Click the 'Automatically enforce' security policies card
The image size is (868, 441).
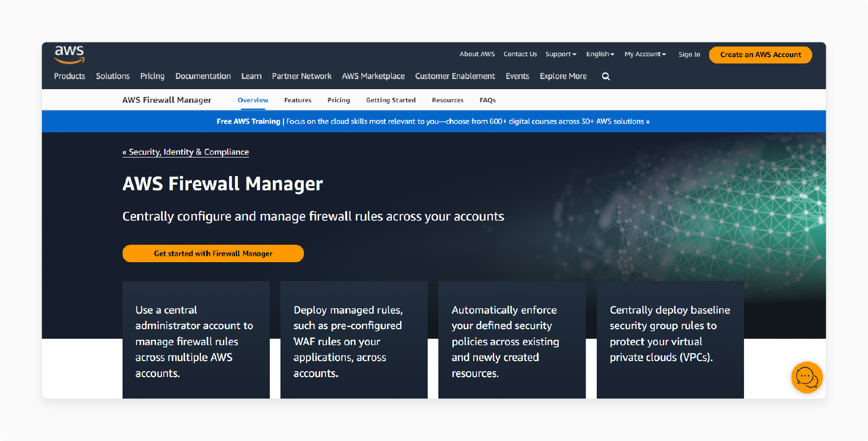[x=512, y=340]
